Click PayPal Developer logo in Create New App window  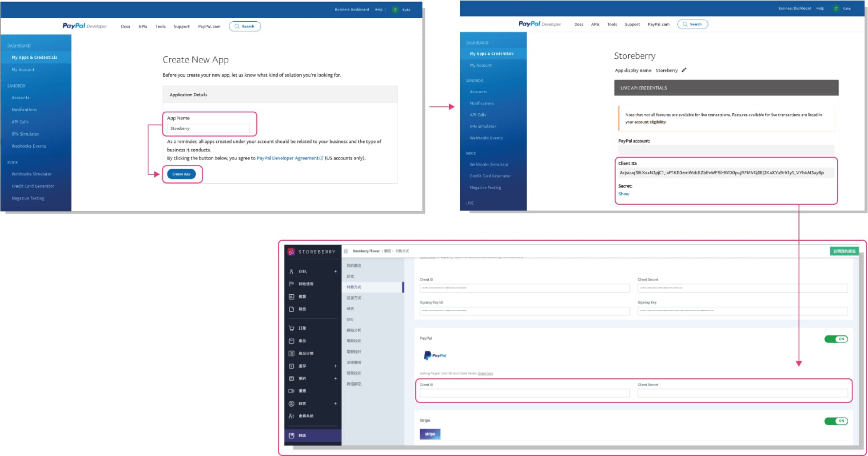pyautogui.click(x=84, y=26)
